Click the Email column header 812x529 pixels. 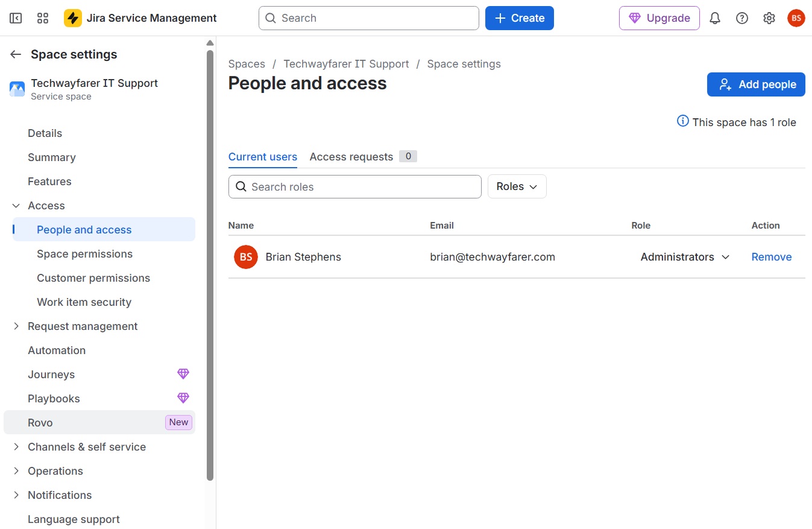coord(442,226)
